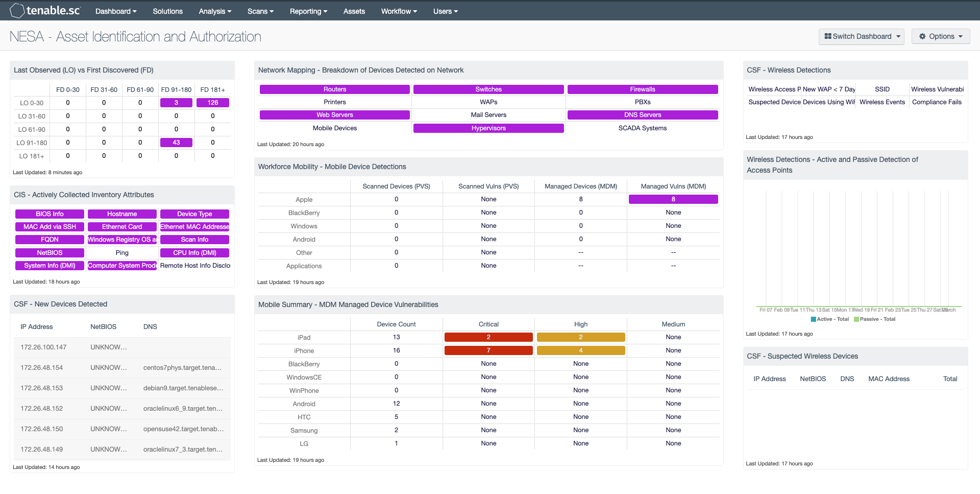This screenshot has height=494, width=980.
Task: Sort New Devices by DNS header
Action: pyautogui.click(x=150, y=327)
